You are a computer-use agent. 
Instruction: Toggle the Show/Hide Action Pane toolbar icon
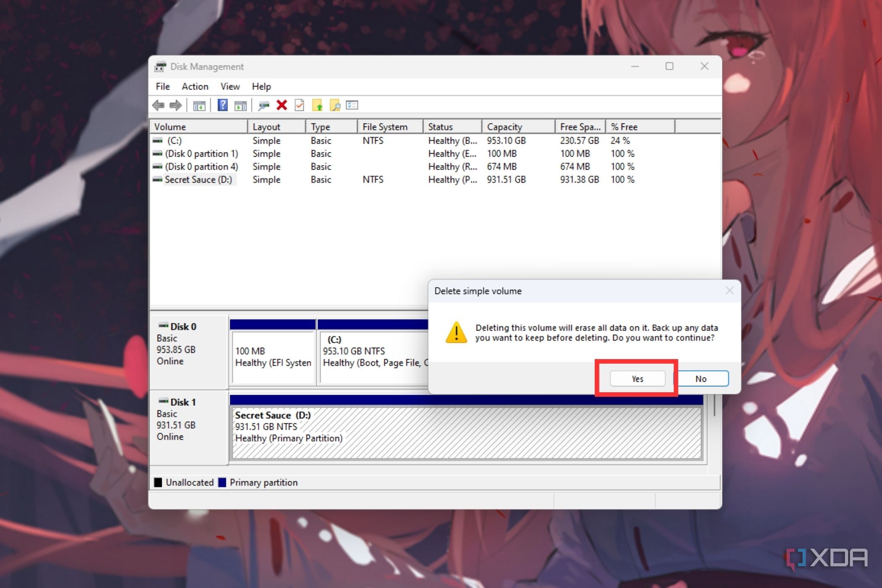tap(240, 105)
